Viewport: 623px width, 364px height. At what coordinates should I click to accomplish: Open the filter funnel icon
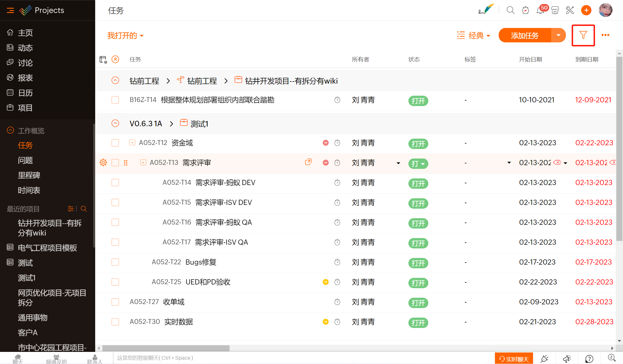click(583, 35)
